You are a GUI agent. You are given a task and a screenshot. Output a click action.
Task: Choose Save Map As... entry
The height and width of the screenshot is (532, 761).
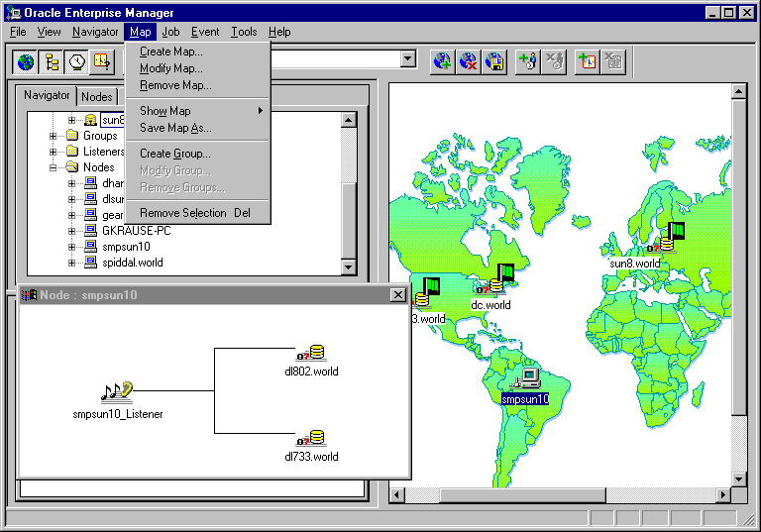point(197,128)
